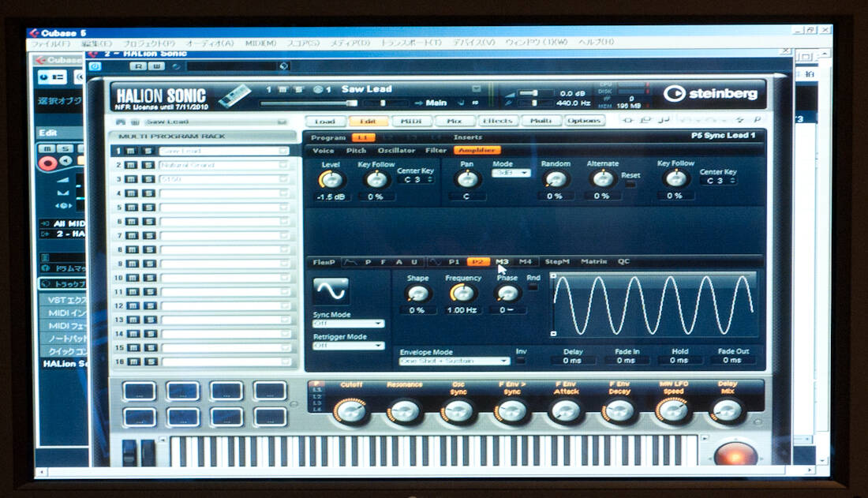Click the Read automation R button
This screenshot has height=498, width=868.
138,66
